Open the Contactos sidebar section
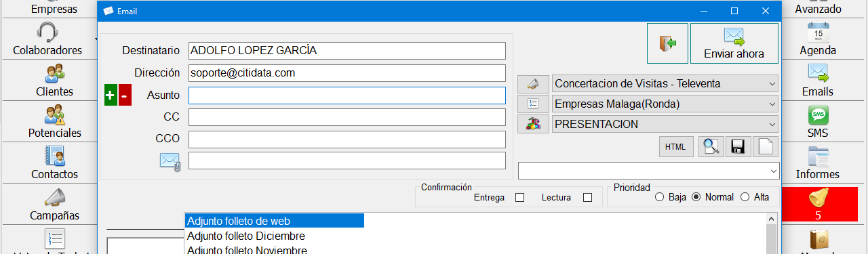 pos(54,163)
